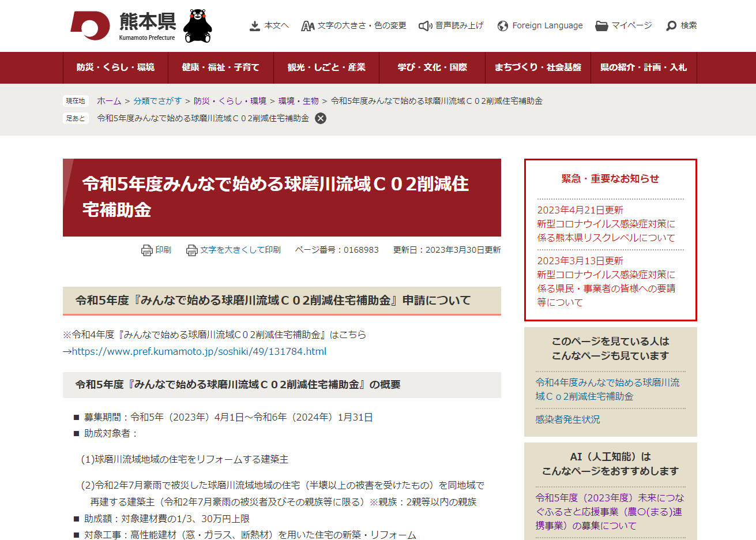Open 健康・福祉・子育て navigation menu
Screen dimensions: 756x540
click(x=220, y=67)
